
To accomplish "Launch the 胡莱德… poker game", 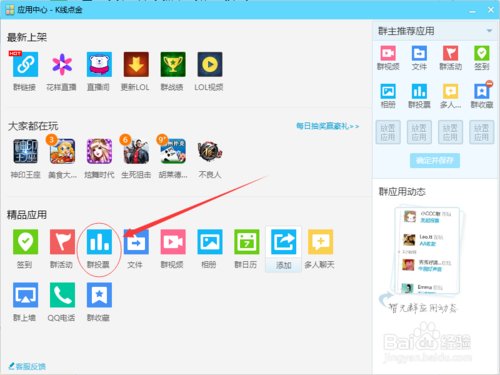I will click(173, 151).
